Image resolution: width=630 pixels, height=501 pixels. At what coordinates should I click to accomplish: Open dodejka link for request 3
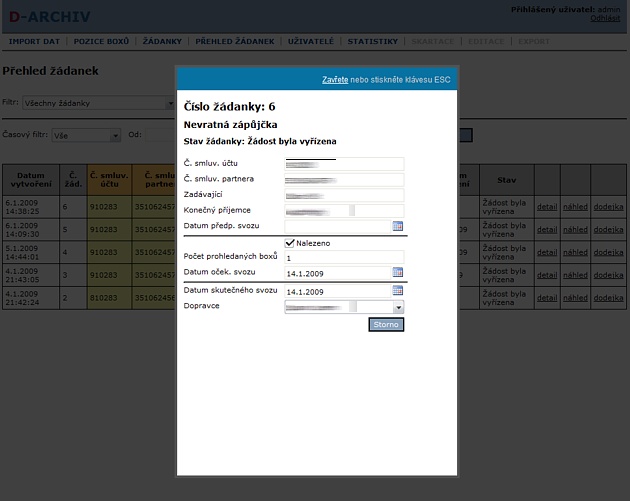point(609,275)
